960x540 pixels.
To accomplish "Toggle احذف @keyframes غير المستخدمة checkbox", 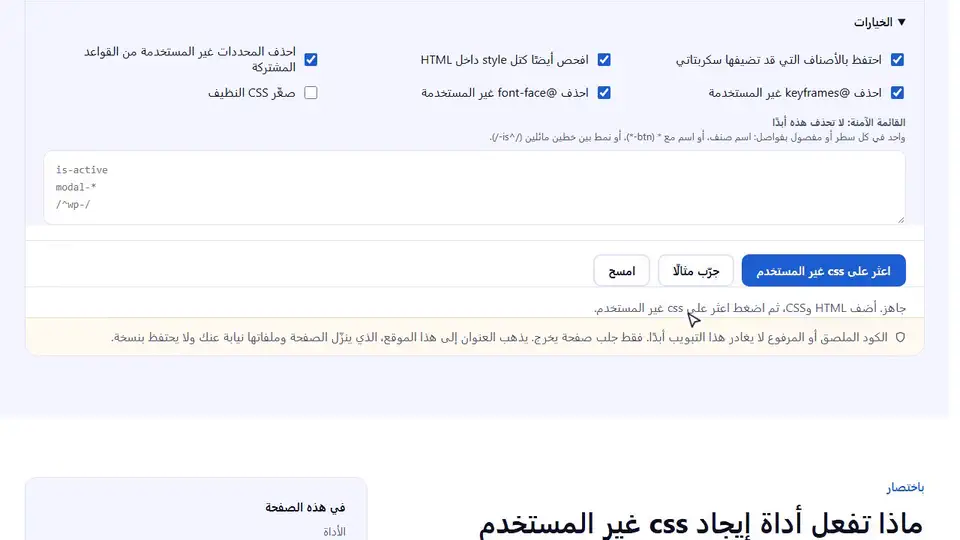I will click(897, 92).
